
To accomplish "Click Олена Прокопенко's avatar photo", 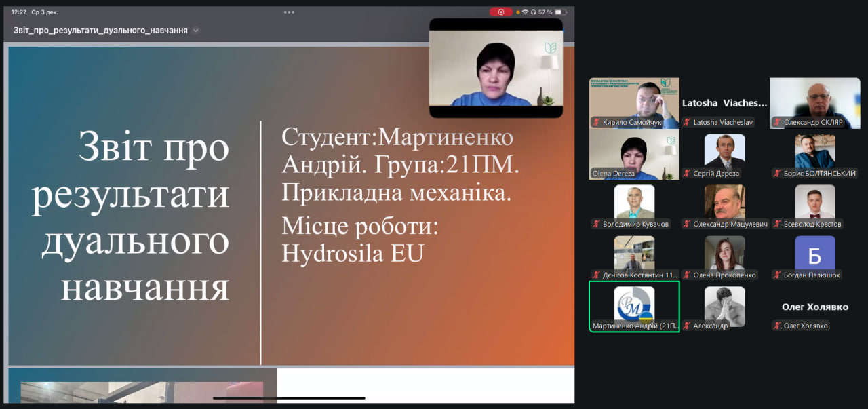I will coord(724,252).
